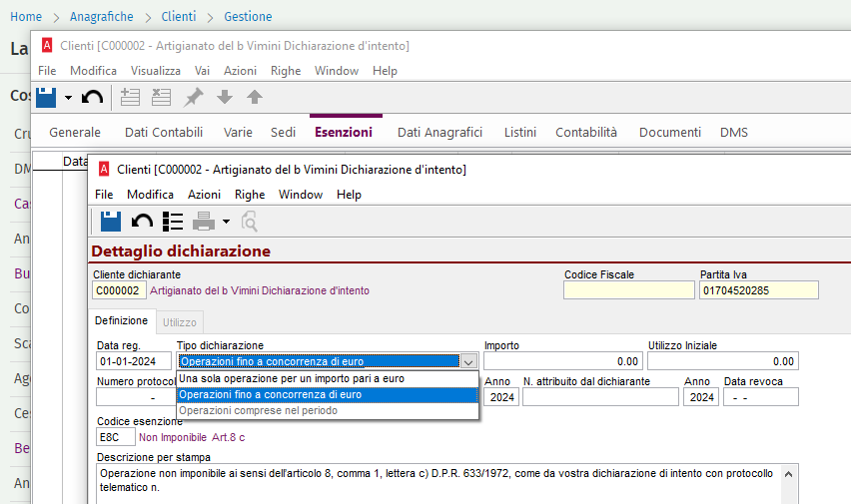Screen dimensions: 851x504
Task: Click the add row icon in main toolbar
Action: (x=130, y=97)
